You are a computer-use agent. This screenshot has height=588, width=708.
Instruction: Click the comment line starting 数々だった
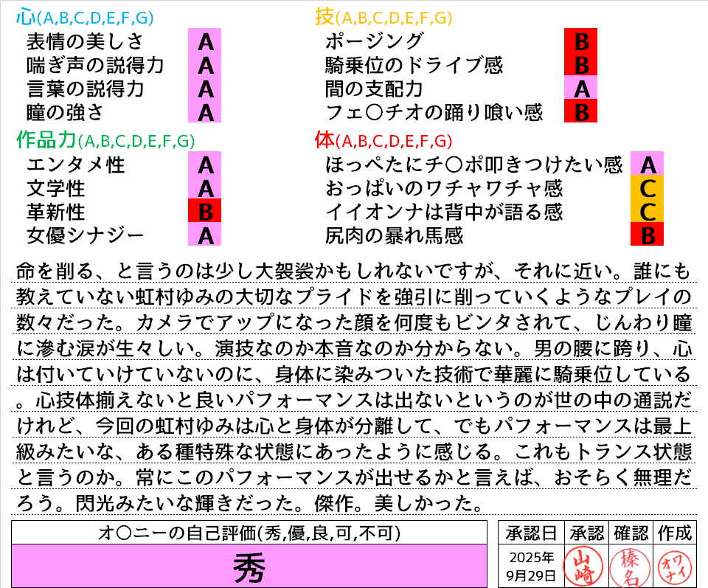354,322
